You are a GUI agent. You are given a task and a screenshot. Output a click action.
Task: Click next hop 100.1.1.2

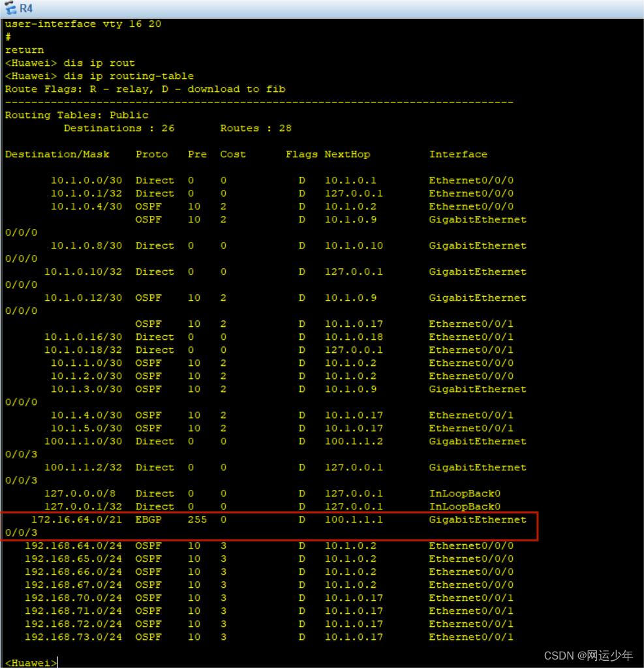coord(354,442)
